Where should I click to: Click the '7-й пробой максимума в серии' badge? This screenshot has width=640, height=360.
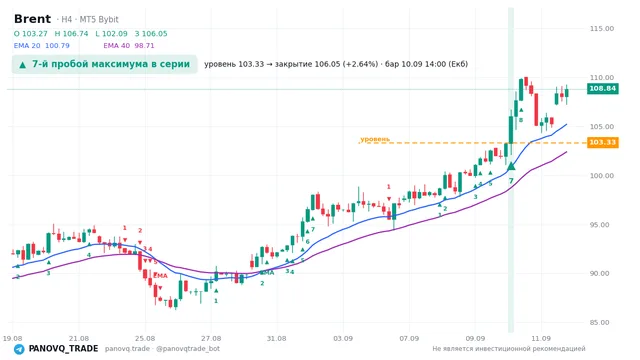click(x=104, y=64)
